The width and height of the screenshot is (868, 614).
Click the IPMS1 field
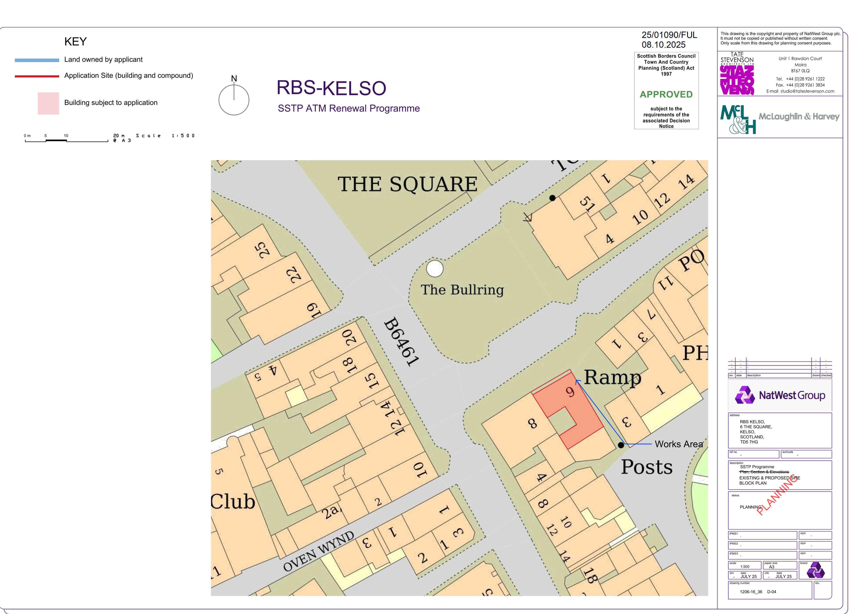point(762,535)
